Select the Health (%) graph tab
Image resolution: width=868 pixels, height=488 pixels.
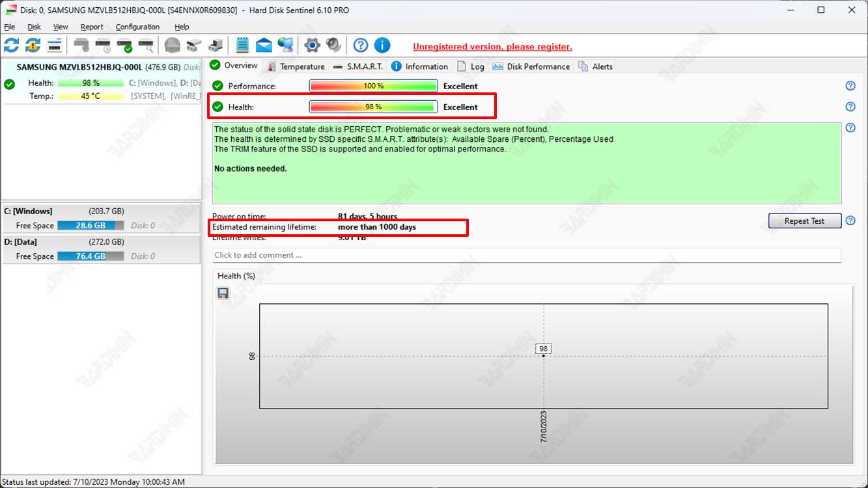point(236,276)
